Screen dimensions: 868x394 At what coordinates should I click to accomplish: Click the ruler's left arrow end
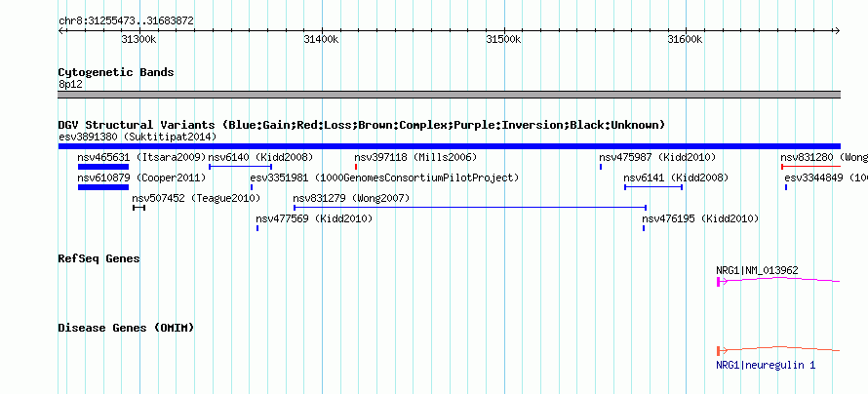click(x=60, y=31)
